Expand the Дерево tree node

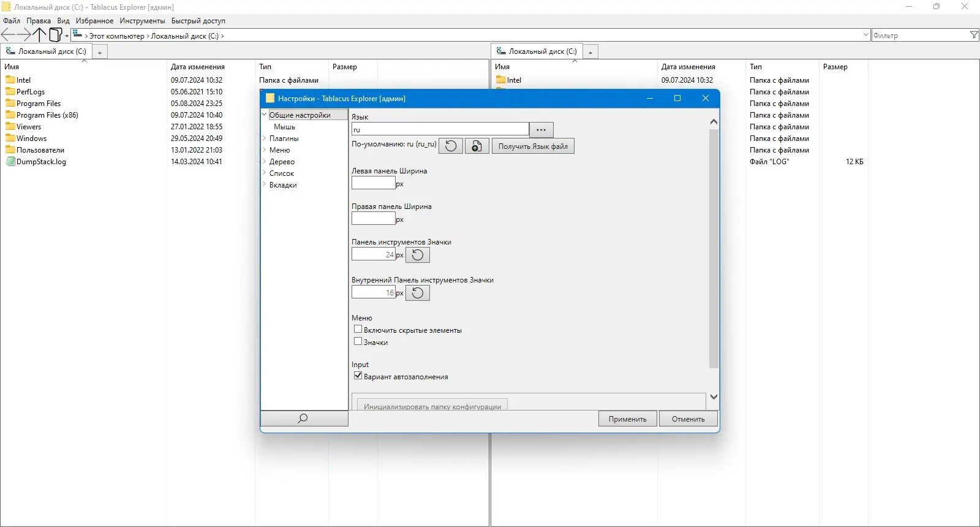(x=265, y=161)
